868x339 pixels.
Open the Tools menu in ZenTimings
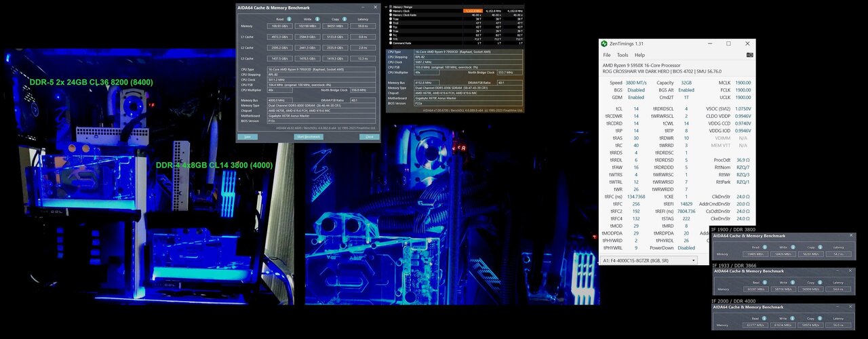[x=623, y=55]
